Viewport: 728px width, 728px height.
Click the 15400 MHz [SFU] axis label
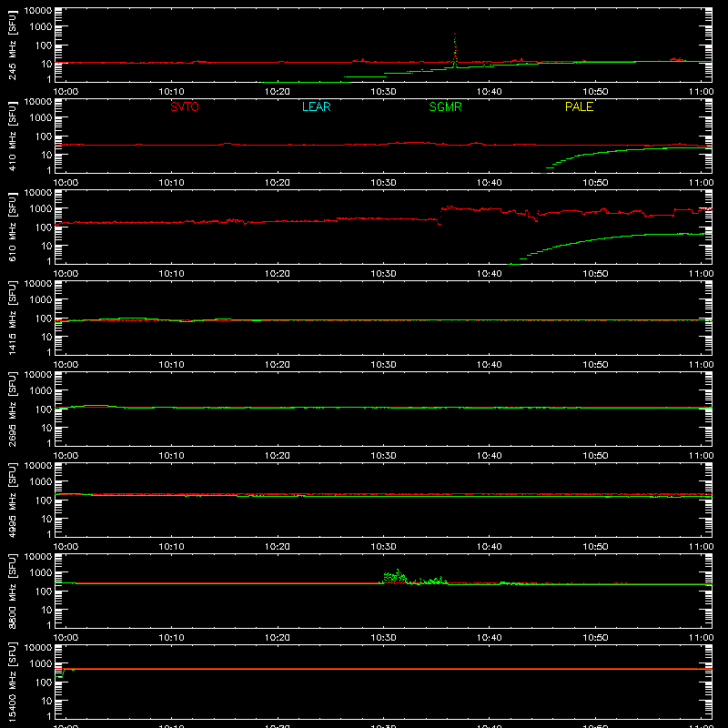[x=12, y=682]
